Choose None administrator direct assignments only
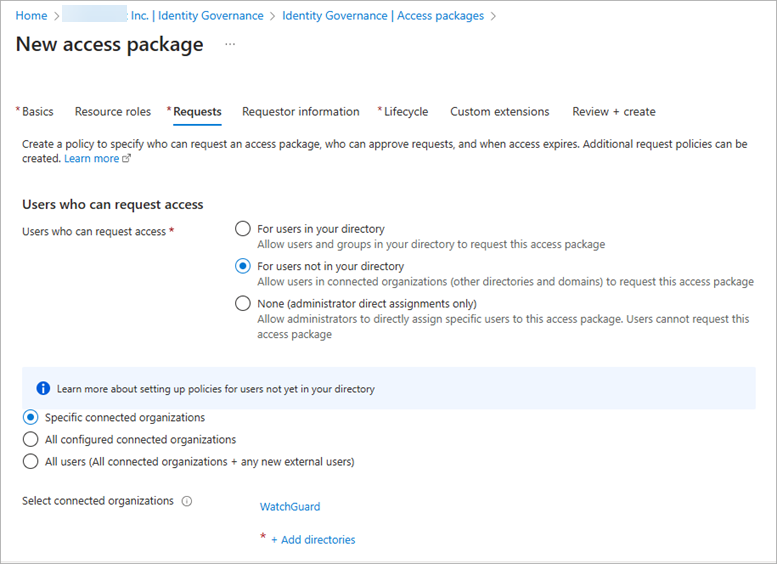This screenshot has height=564, width=777. pyautogui.click(x=242, y=303)
